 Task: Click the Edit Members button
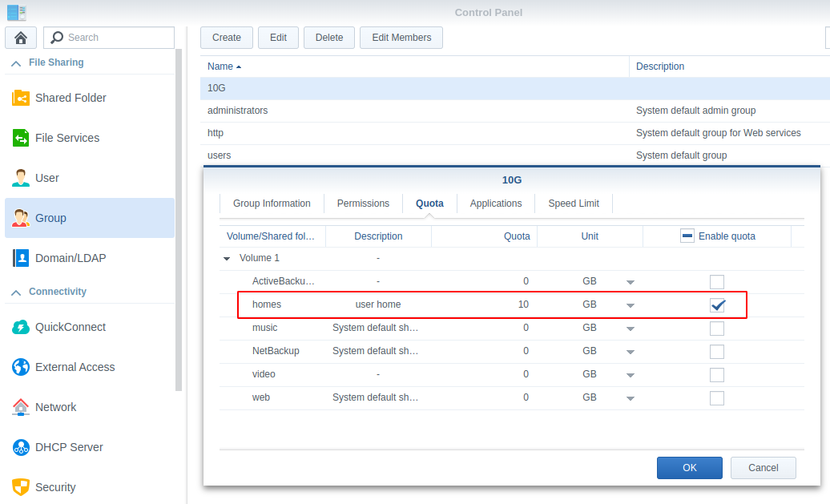pyautogui.click(x=401, y=38)
